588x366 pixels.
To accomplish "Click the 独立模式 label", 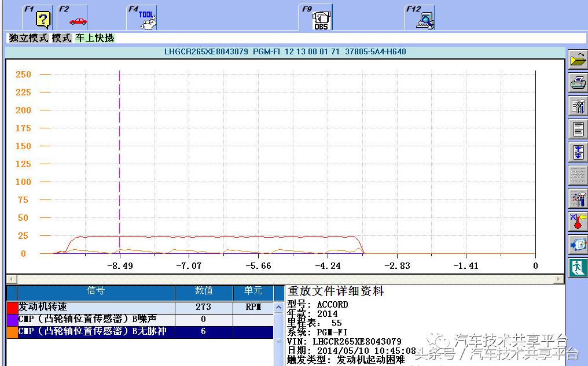I will tap(29, 38).
